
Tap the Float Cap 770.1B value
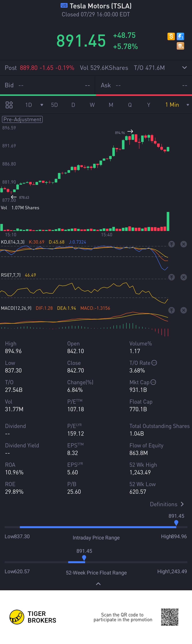[x=138, y=409]
